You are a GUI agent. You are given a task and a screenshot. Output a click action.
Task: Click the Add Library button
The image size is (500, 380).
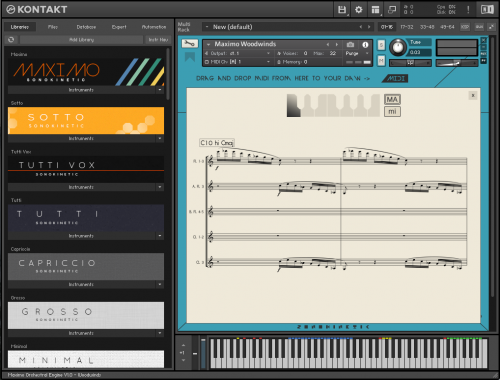(x=82, y=40)
